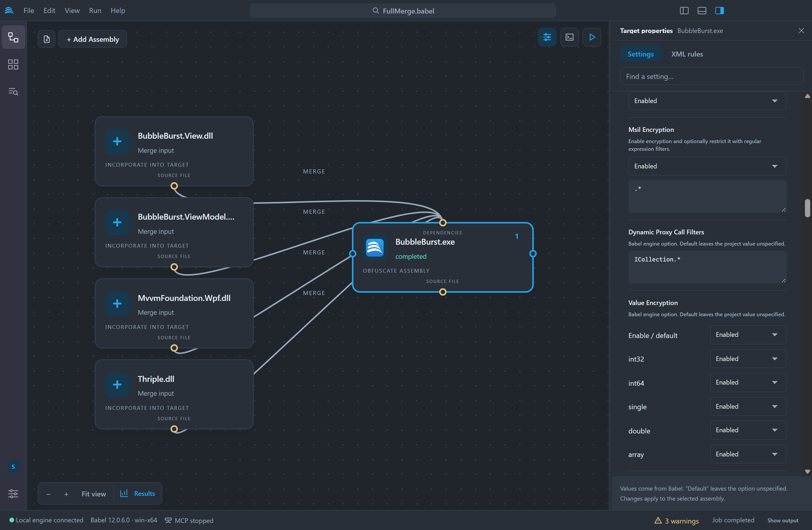Open the array value encryption dropdown
This screenshot has width=812, height=530.
point(748,454)
